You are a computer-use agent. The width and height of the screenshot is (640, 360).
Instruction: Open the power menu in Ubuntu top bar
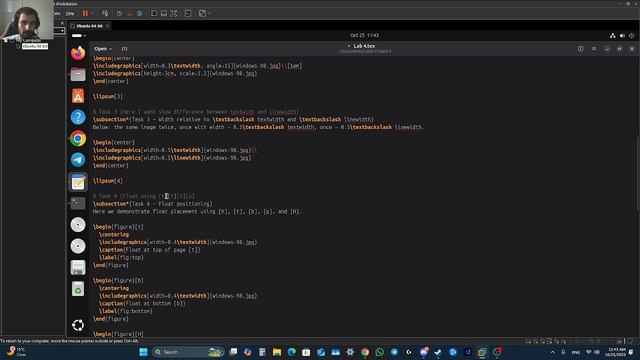point(631,36)
